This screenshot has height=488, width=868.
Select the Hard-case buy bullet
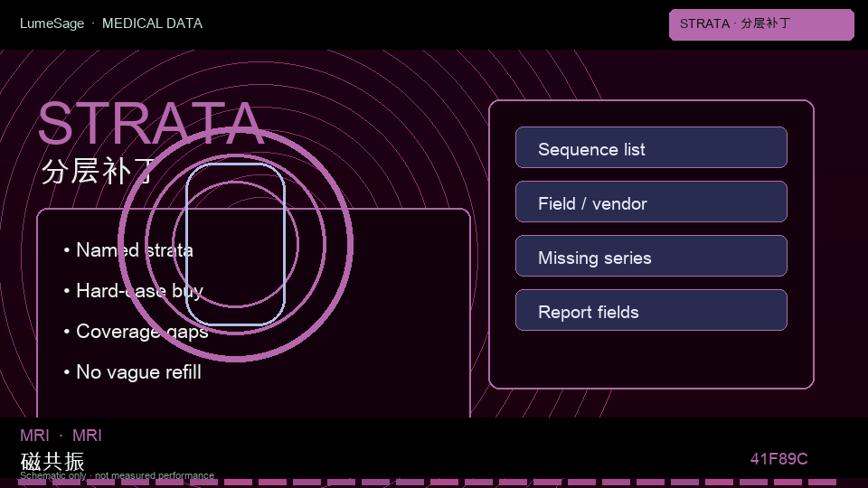coord(134,291)
